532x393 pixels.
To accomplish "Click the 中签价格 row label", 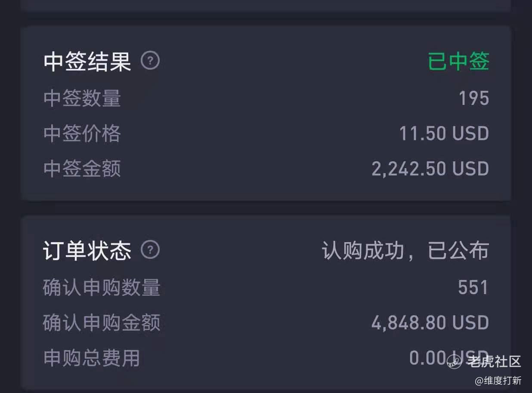I will 82,133.
